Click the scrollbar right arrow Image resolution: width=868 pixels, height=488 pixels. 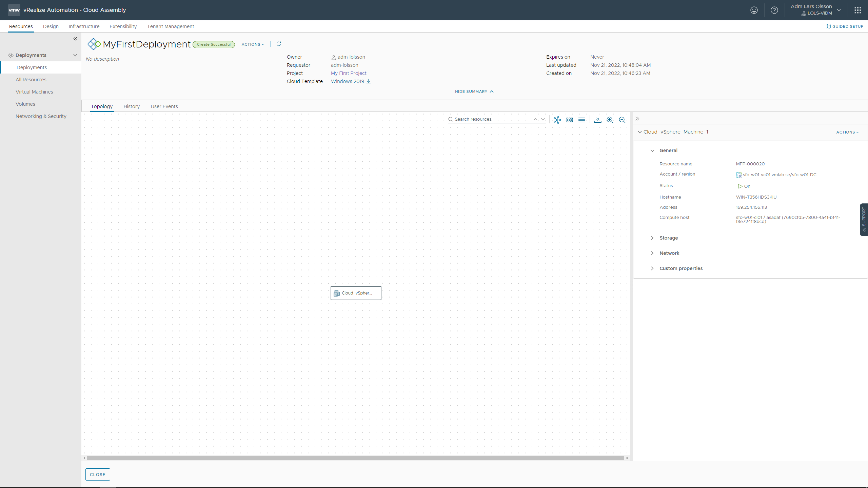tap(627, 458)
